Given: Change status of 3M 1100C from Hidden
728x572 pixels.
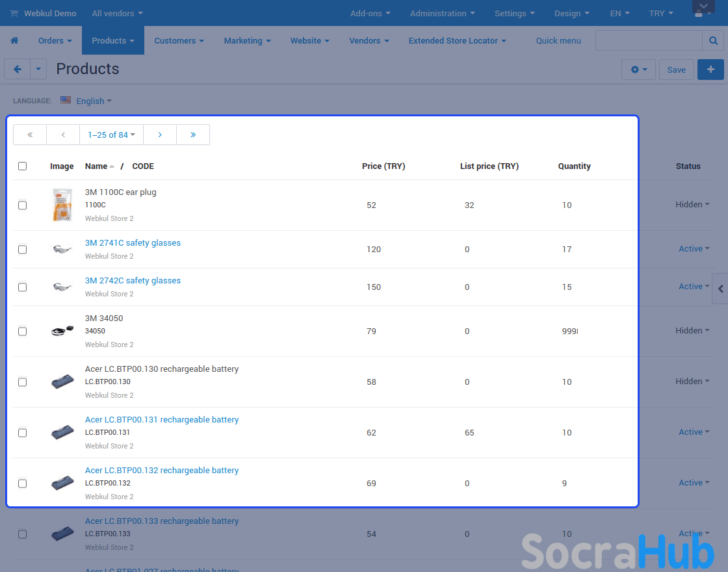Looking at the screenshot, I should 692,205.
